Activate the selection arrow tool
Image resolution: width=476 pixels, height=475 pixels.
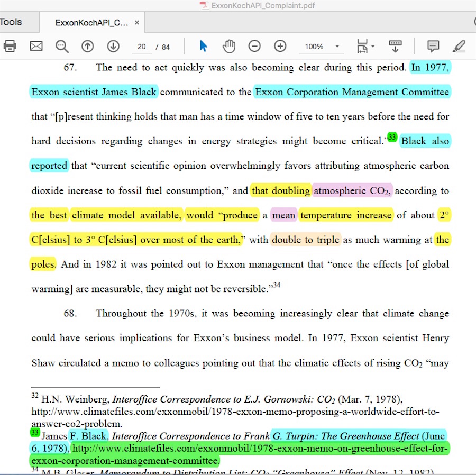[204, 46]
